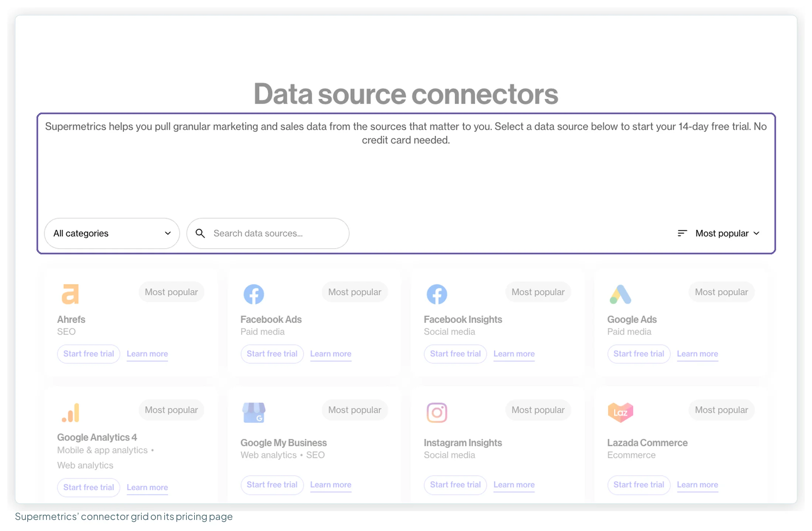Start free trial for Google My Business
The width and height of the screenshot is (812, 531).
coord(272,485)
